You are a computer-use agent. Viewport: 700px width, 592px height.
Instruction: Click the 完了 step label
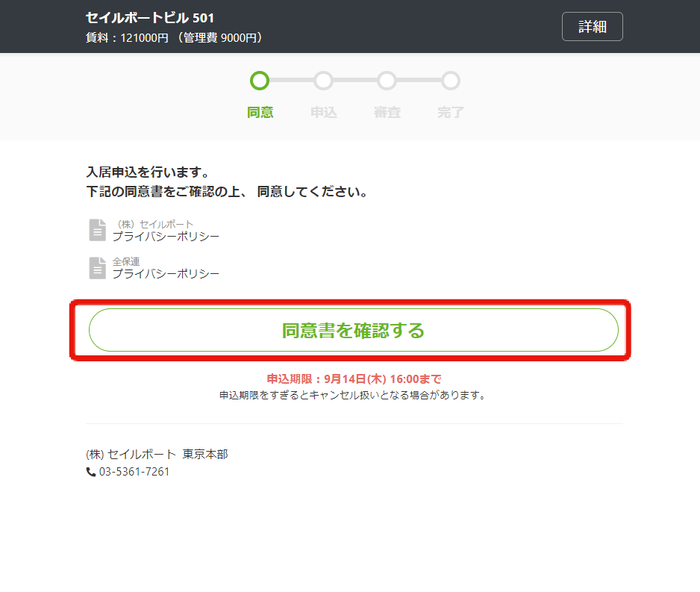(x=451, y=112)
